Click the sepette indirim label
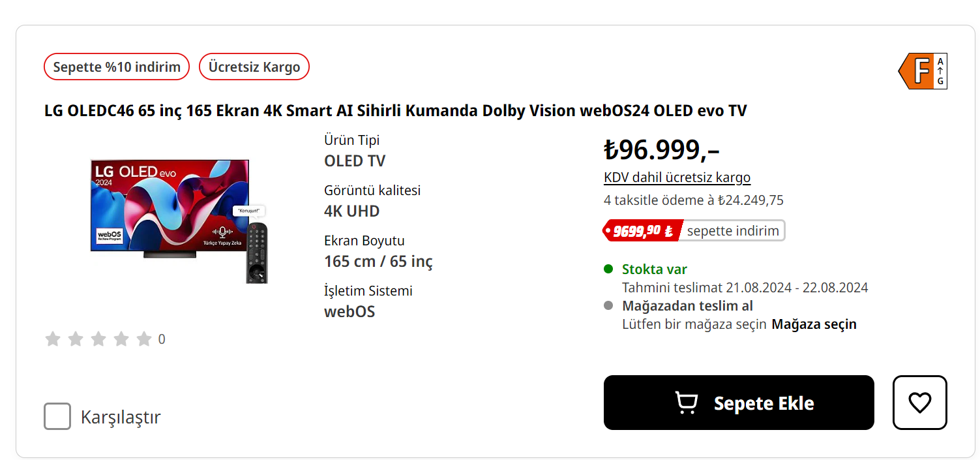Screen dimensions: 980x460 [x=733, y=230]
